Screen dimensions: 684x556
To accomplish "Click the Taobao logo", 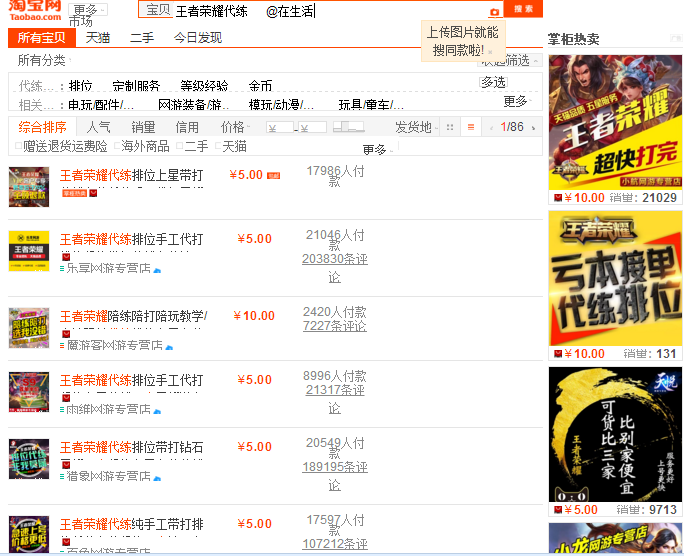I will (35, 10).
